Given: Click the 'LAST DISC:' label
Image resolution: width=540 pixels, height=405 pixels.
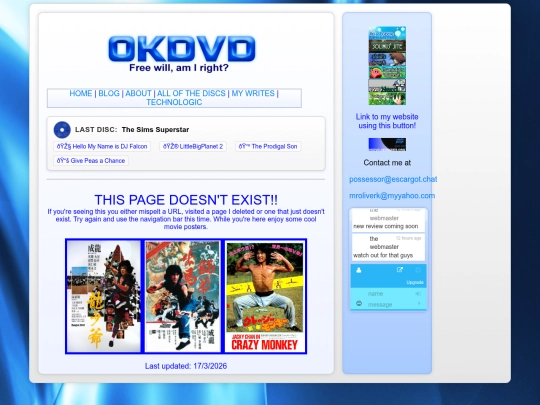Looking at the screenshot, I should point(96,130).
